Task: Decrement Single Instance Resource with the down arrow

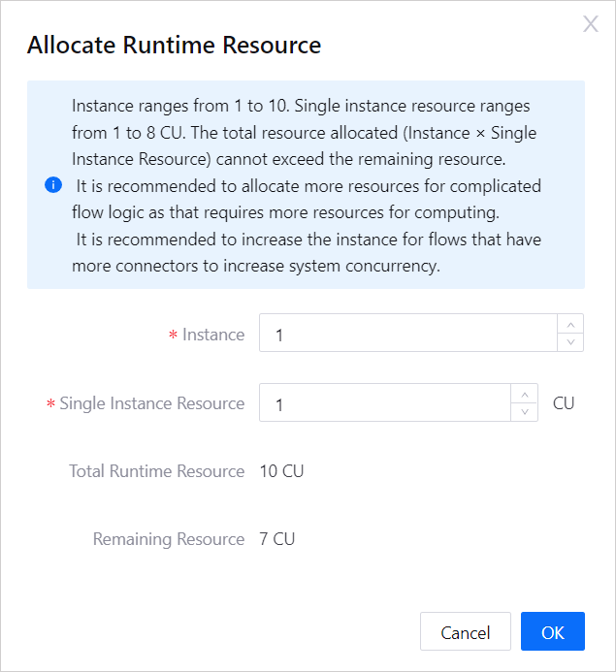Action: pyautogui.click(x=524, y=411)
